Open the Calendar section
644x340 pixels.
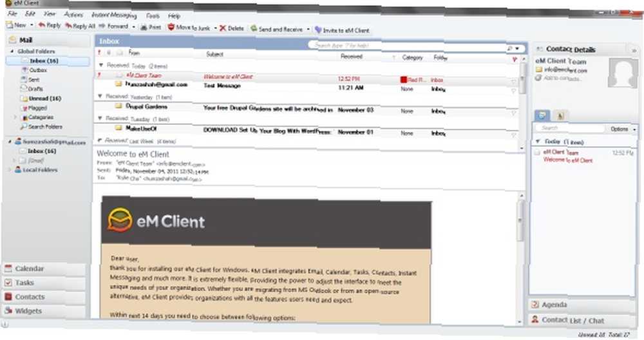tap(44, 269)
